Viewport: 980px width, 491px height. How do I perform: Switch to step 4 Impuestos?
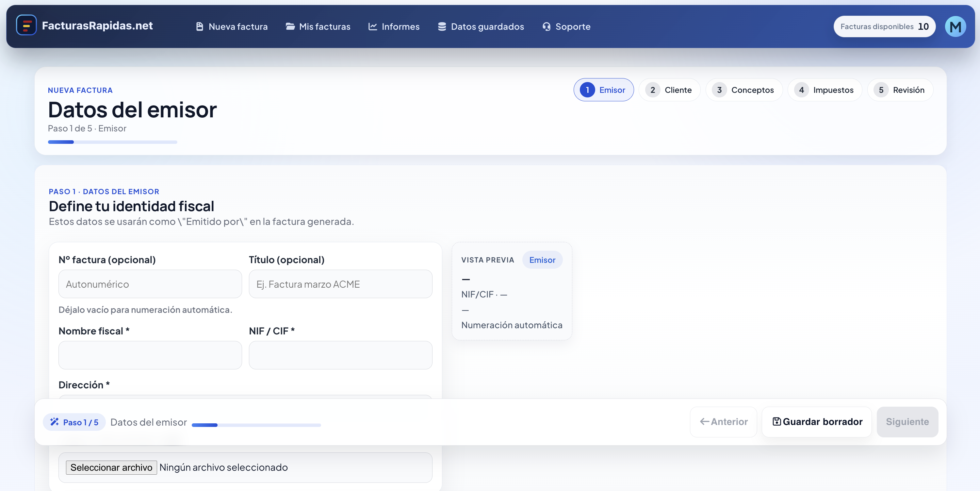point(825,90)
